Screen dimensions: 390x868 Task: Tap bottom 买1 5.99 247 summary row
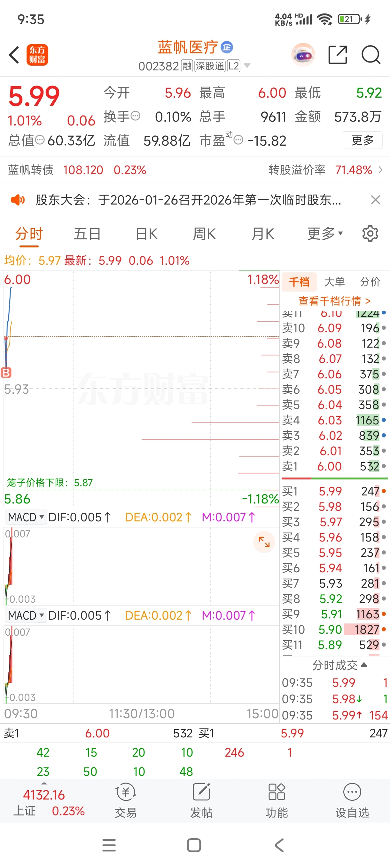coord(292,733)
